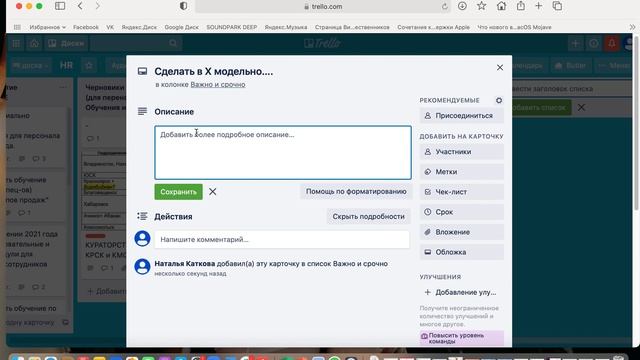Click the card header icon beside the title

tap(142, 71)
